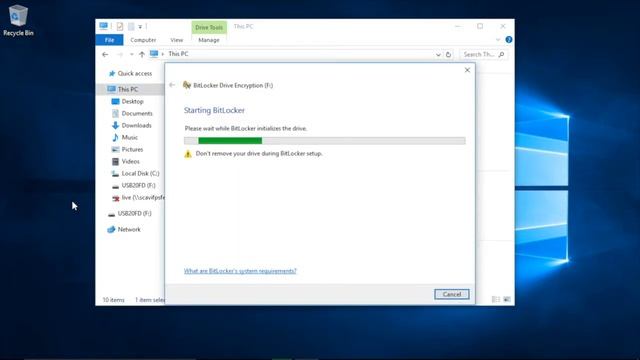Viewport: 640px width, 360px height.
Task: Select This PC in navigation pane
Action: pyautogui.click(x=128, y=89)
